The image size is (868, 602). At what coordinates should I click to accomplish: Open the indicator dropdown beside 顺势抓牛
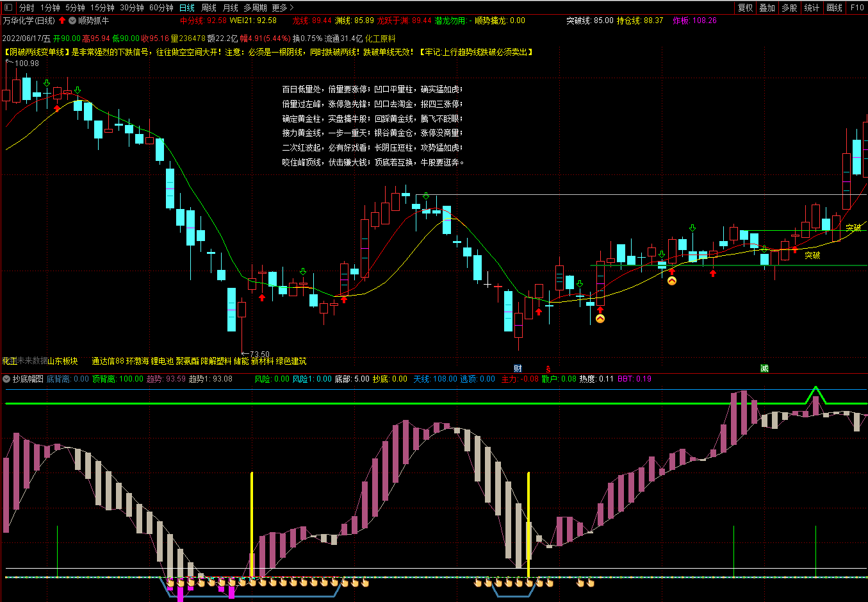point(72,21)
